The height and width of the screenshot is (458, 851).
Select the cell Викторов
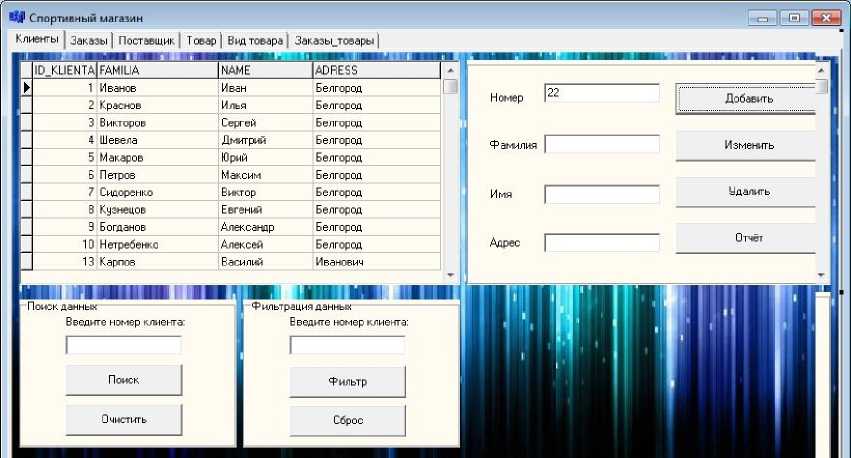pyautogui.click(x=157, y=123)
